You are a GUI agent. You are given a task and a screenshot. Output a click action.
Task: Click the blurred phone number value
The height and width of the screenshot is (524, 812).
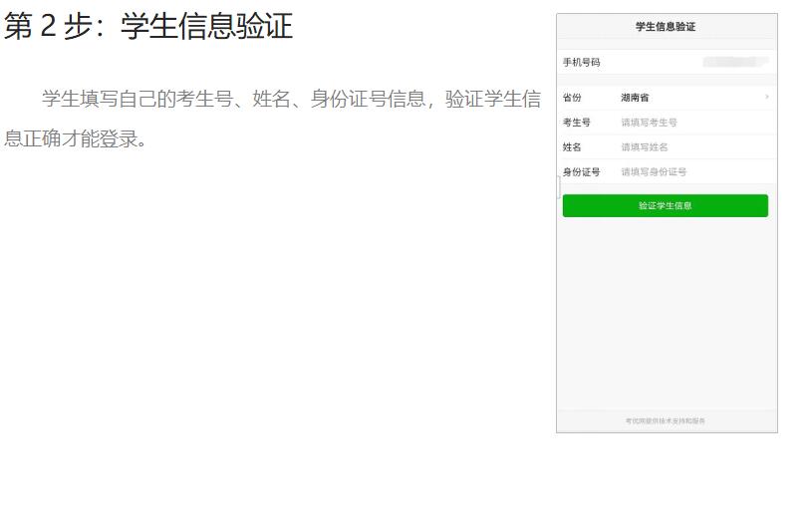735,62
